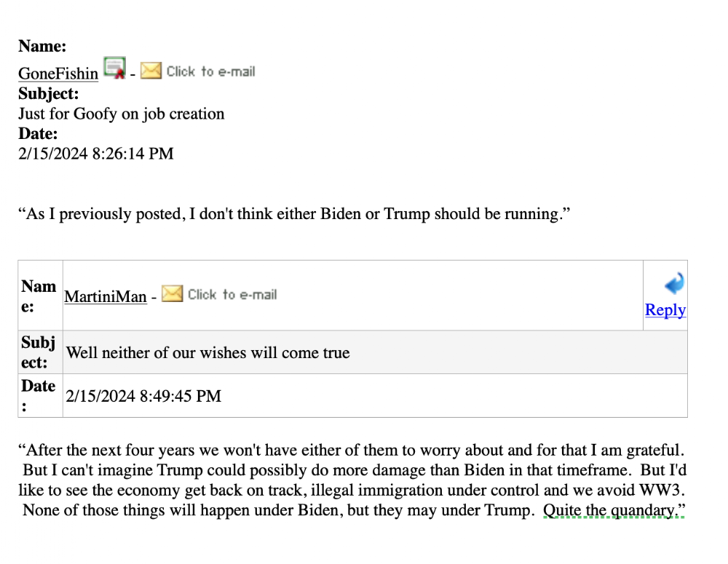Click the bold "Name:" label at top

42,47
